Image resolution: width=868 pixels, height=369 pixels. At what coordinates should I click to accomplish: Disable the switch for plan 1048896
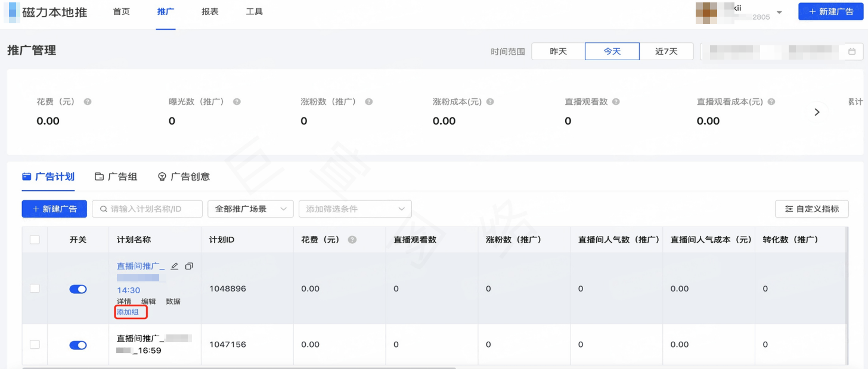coord(77,289)
